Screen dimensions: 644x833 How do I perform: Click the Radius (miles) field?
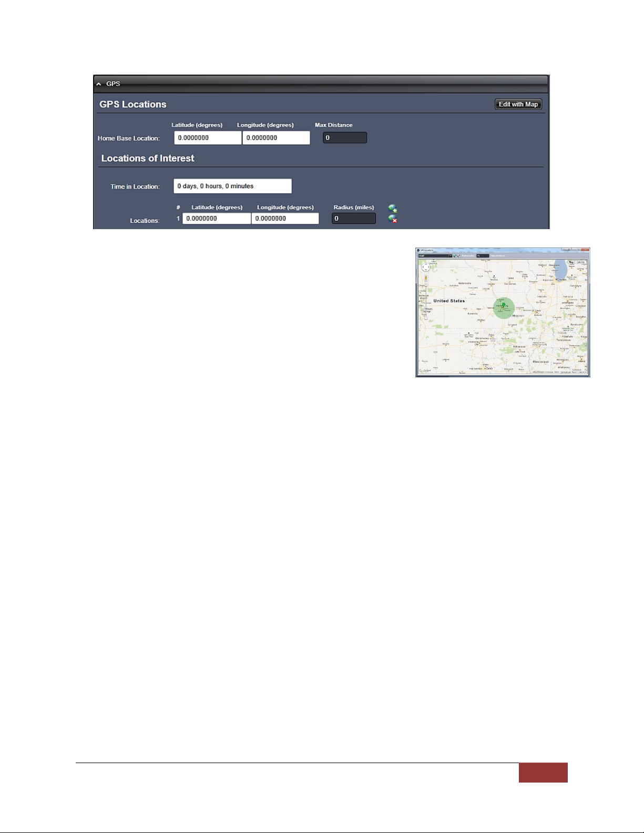(353, 219)
